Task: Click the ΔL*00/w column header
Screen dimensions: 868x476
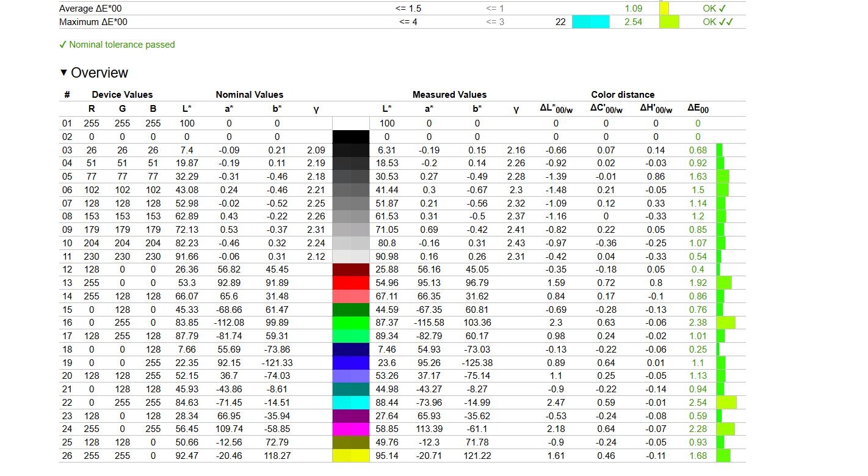Action: point(556,109)
